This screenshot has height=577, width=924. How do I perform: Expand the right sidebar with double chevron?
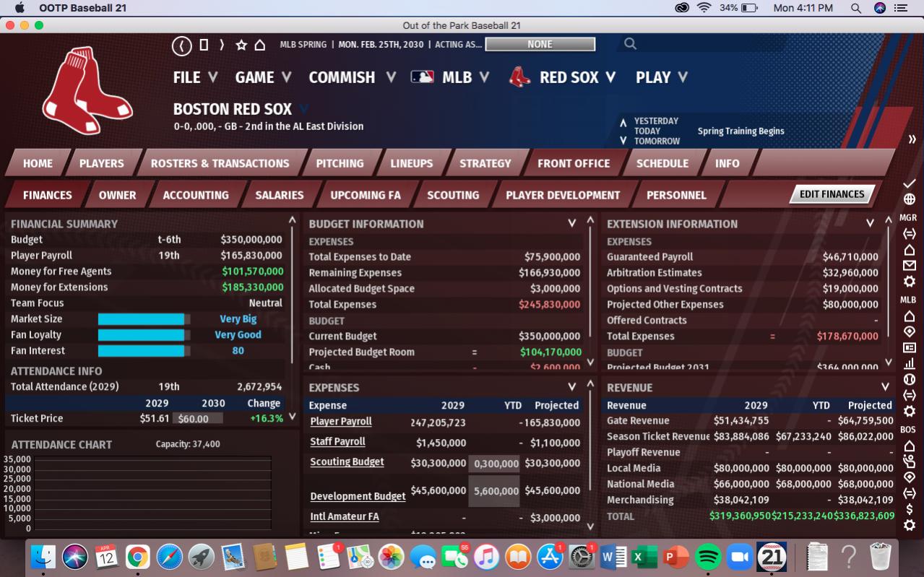pos(912,139)
